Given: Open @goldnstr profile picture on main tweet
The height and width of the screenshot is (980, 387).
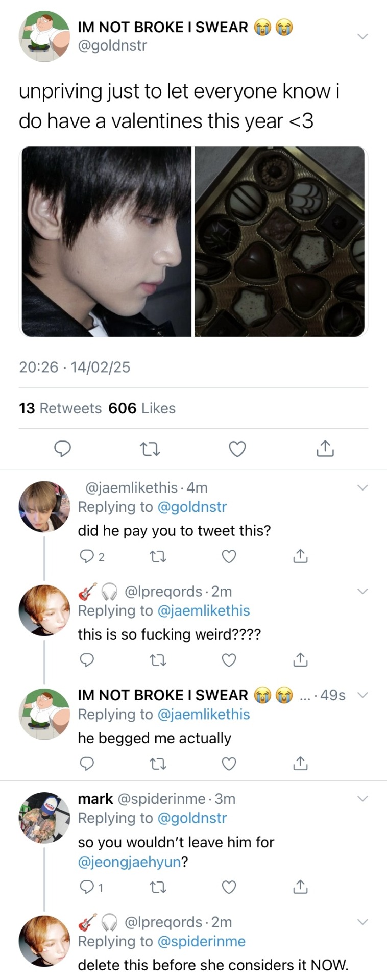Looking at the screenshot, I should [44, 37].
